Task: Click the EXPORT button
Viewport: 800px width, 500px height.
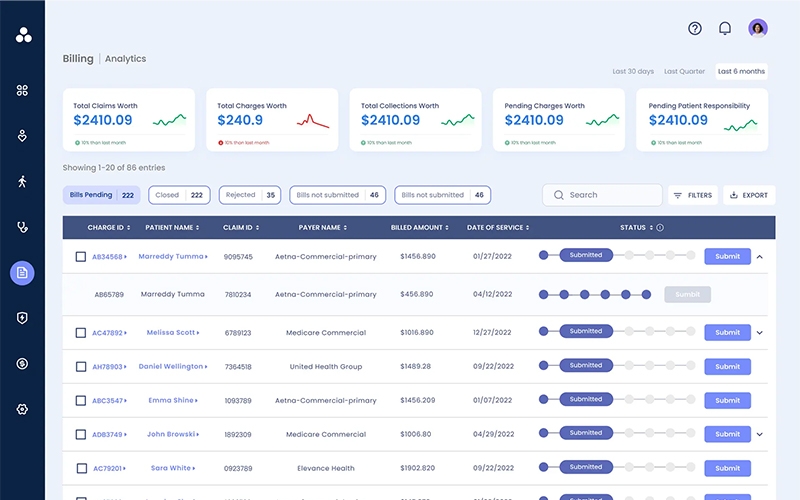Action: 747,195
